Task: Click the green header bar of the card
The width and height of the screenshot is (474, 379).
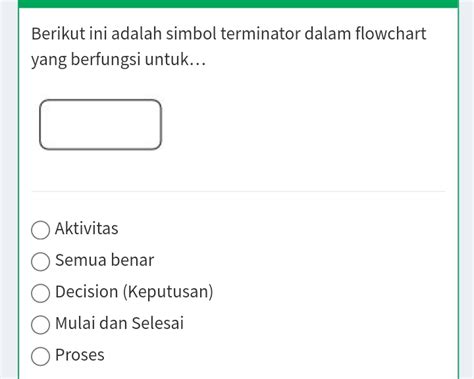Action: (238, 4)
